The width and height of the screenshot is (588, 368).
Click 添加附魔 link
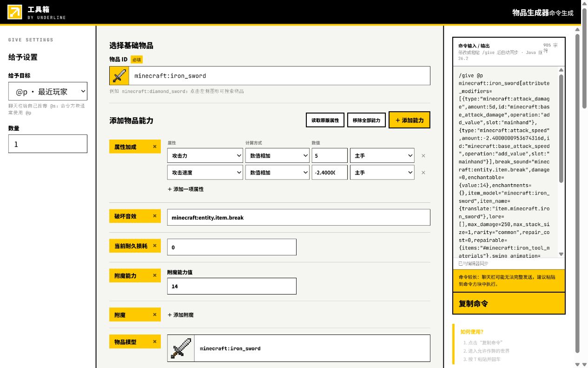pyautogui.click(x=181, y=315)
